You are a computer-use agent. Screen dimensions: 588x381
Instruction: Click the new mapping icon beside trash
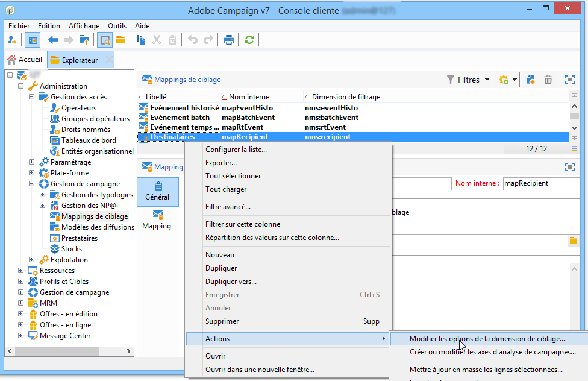tap(531, 80)
